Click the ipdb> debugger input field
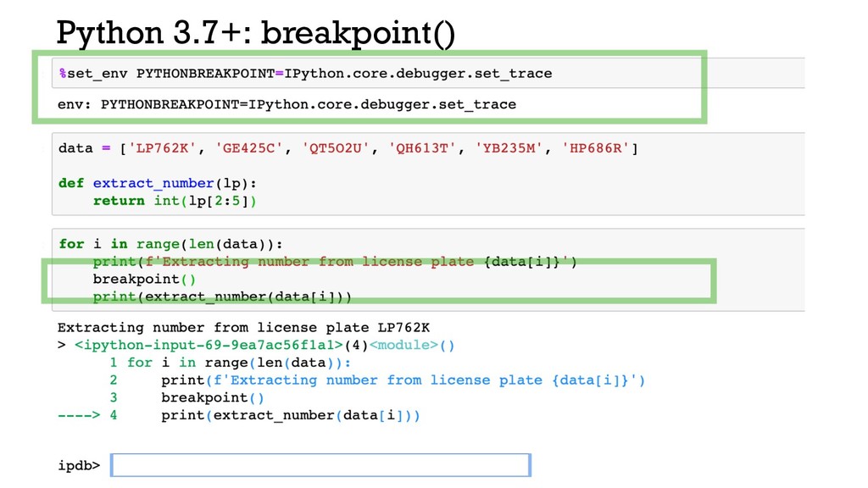The height and width of the screenshot is (488, 868). pos(320,465)
